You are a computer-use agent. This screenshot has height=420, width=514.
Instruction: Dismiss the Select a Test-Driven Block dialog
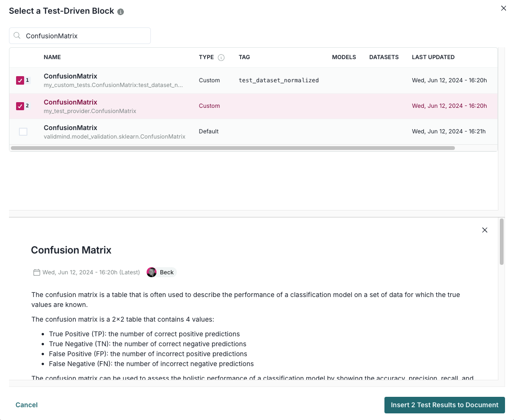tap(504, 8)
